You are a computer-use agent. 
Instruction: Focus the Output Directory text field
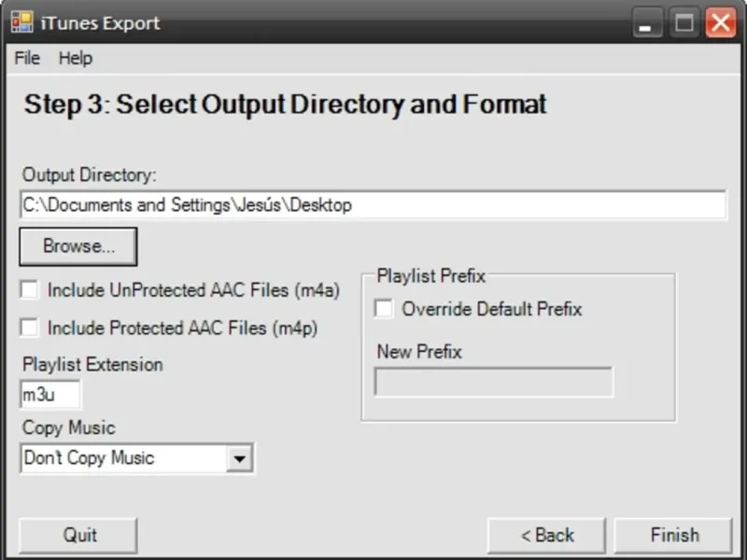pos(373,205)
